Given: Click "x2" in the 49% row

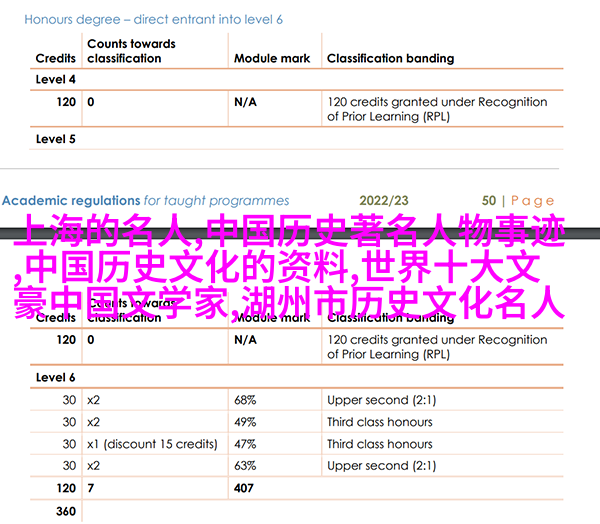Looking at the screenshot, I should 93,422.
